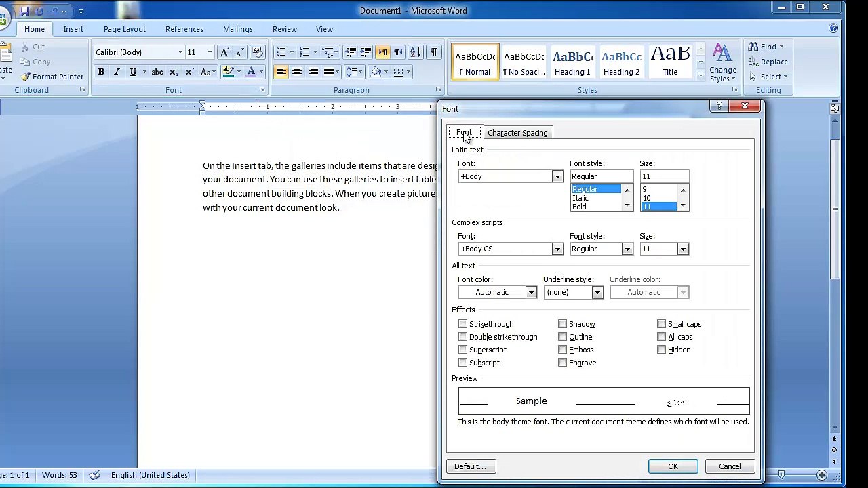This screenshot has width=868, height=488.
Task: Open Complex scripts Size dropdown
Action: pyautogui.click(x=683, y=249)
